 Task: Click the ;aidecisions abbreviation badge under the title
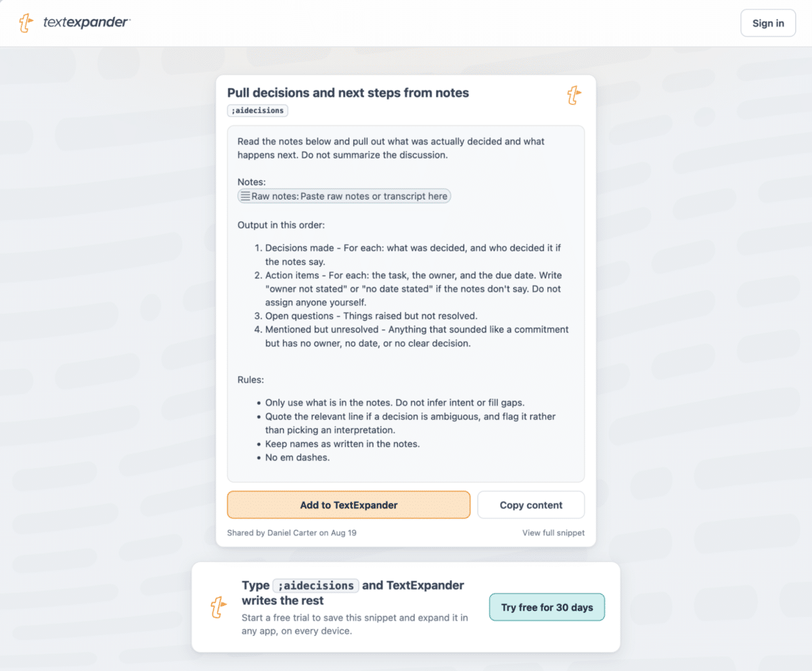pyautogui.click(x=258, y=110)
